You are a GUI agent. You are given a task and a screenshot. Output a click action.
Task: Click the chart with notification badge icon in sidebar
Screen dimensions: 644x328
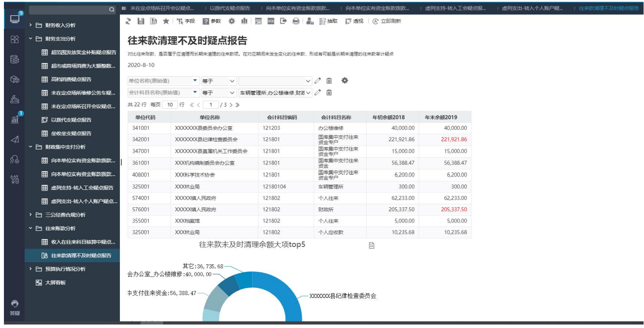coord(14,119)
